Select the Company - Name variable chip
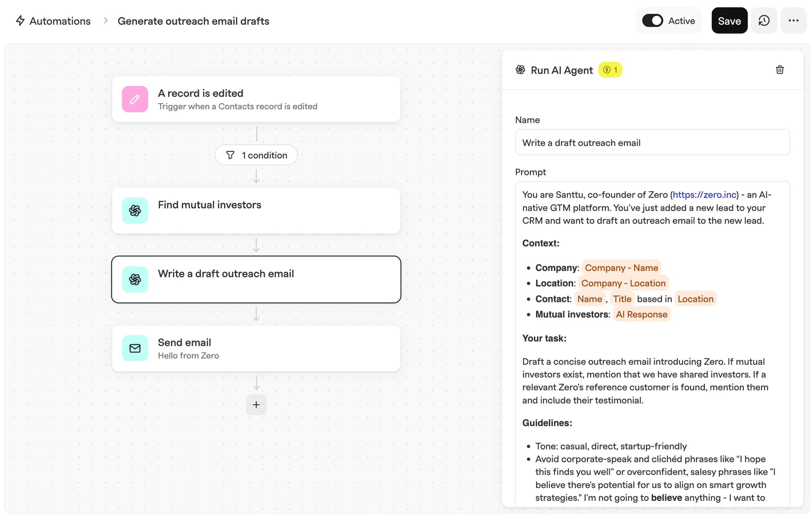Screen dimensions: 812x517 (x=621, y=268)
